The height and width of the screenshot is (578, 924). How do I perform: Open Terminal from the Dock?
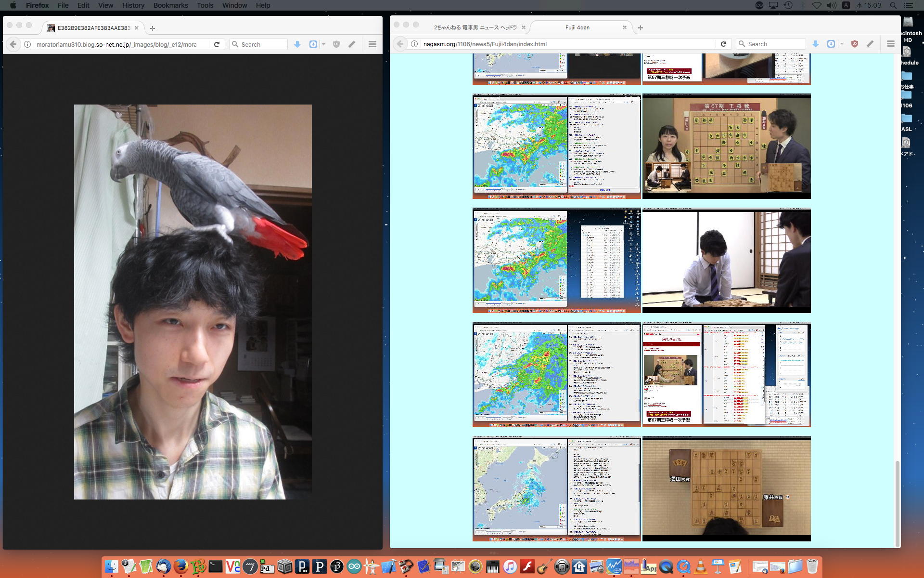tap(215, 566)
